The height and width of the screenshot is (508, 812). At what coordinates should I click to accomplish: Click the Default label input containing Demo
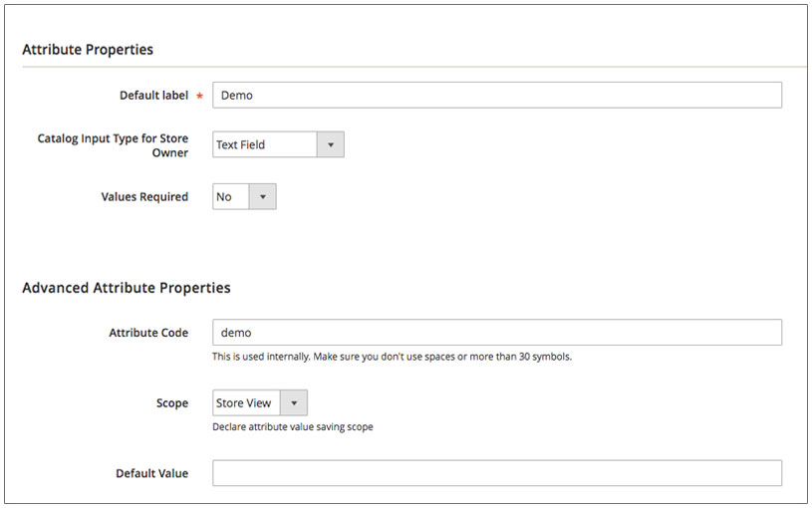(496, 95)
